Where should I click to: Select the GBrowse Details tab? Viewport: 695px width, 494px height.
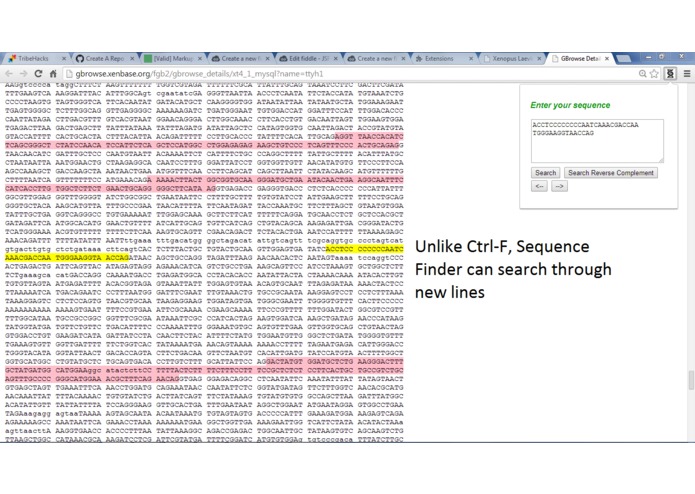click(580, 58)
